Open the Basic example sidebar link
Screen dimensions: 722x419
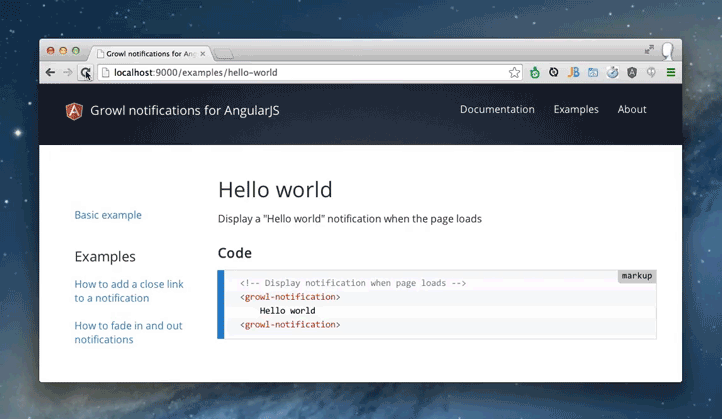108,215
